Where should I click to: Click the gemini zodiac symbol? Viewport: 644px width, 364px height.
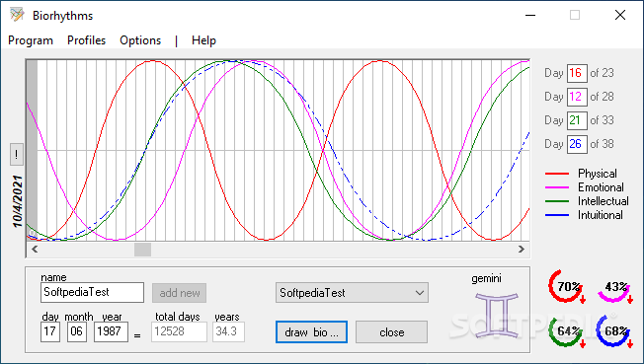pos(497,315)
